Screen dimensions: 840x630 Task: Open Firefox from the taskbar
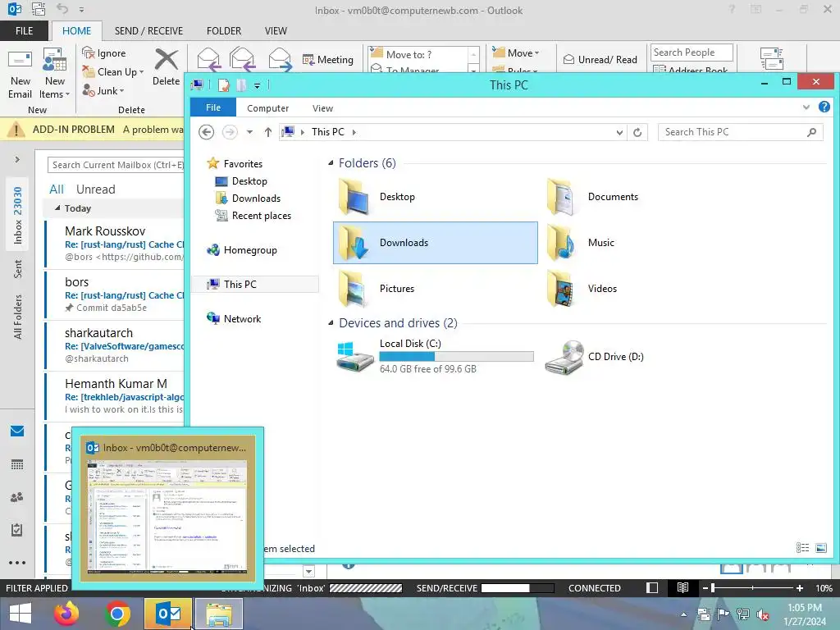coord(66,613)
